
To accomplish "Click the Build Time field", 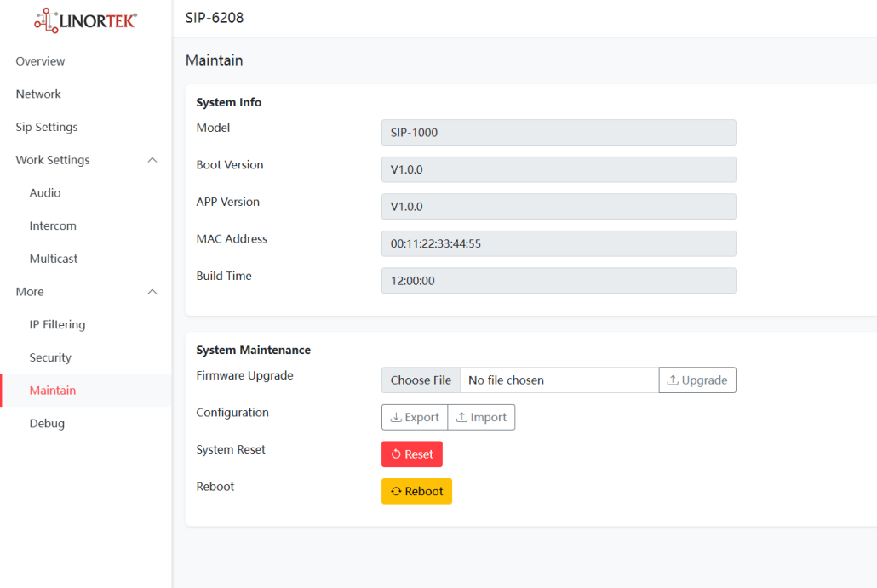I will pyautogui.click(x=559, y=281).
